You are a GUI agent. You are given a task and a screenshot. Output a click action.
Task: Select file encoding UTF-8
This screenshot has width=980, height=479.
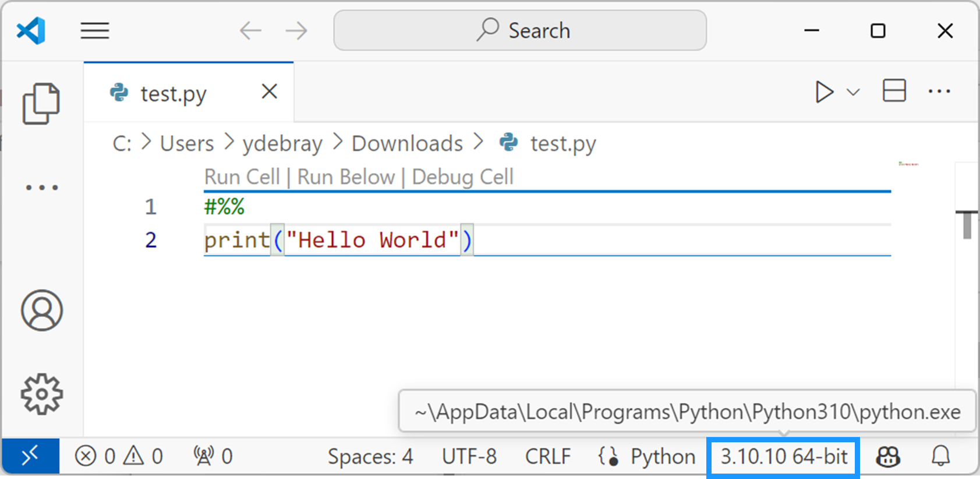[x=469, y=456]
